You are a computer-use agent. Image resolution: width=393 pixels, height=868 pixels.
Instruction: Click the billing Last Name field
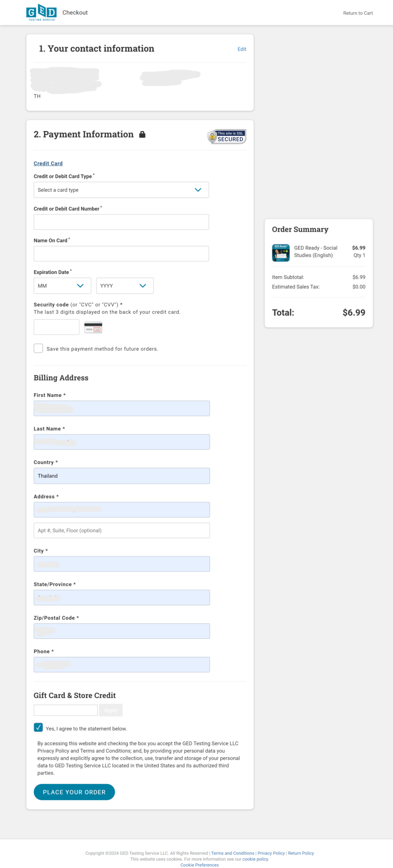[122, 442]
